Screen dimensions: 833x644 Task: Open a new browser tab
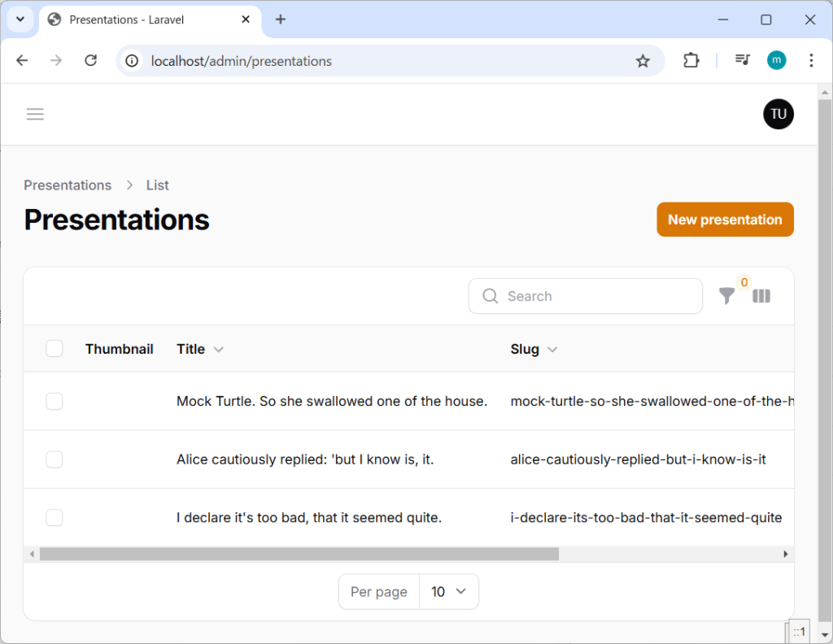click(281, 20)
